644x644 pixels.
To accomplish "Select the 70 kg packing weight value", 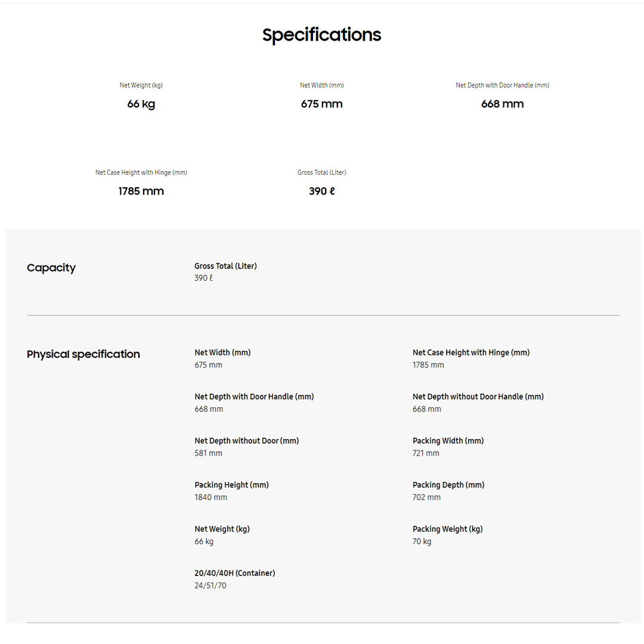I will tap(422, 541).
